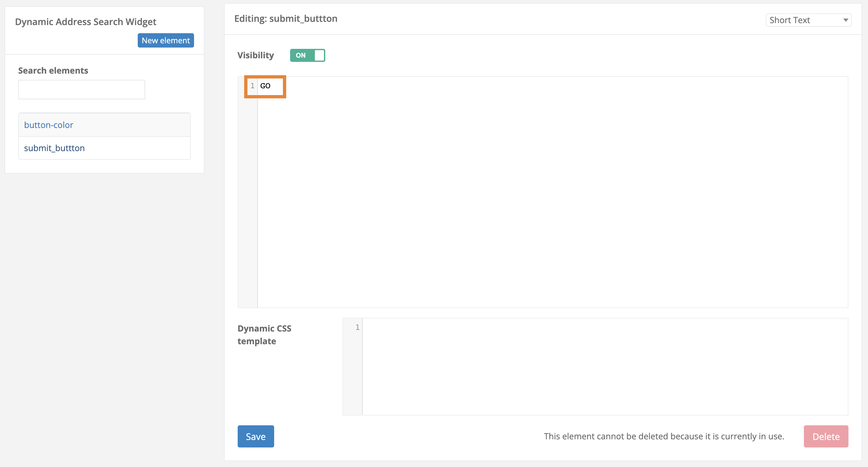Click the Search elements input box
Image resolution: width=868 pixels, height=467 pixels.
(x=81, y=89)
